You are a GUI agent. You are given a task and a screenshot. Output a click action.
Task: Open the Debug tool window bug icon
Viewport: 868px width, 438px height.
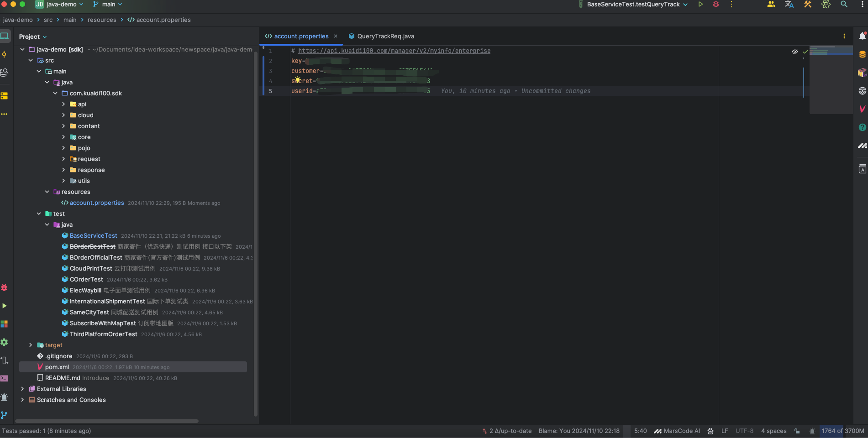5,287
